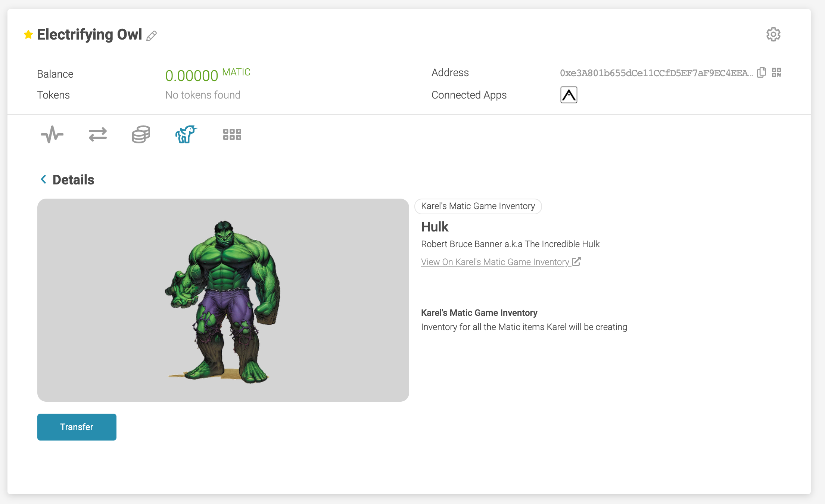The height and width of the screenshot is (504, 825).
Task: Copy wallet address to clipboard
Action: (761, 72)
